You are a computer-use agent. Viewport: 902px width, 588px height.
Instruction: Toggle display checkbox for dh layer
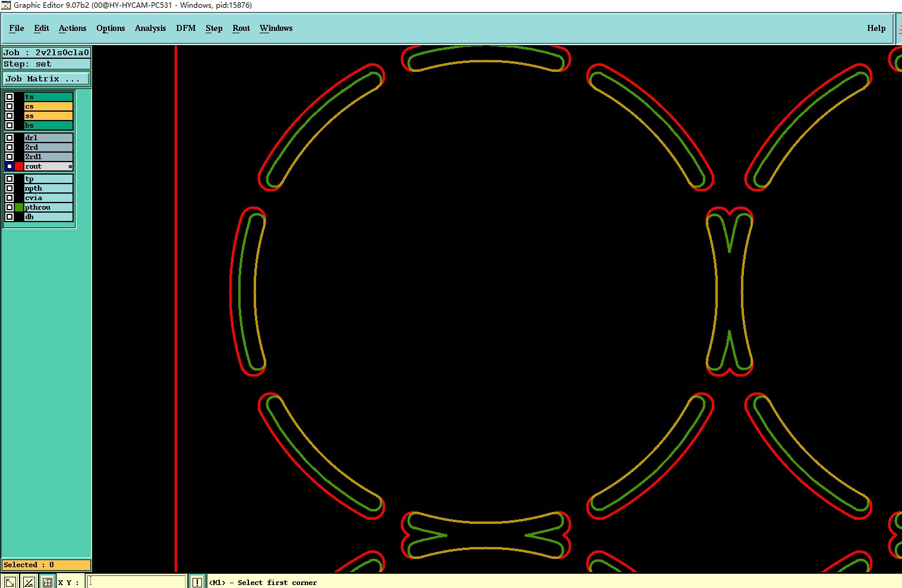tap(10, 217)
